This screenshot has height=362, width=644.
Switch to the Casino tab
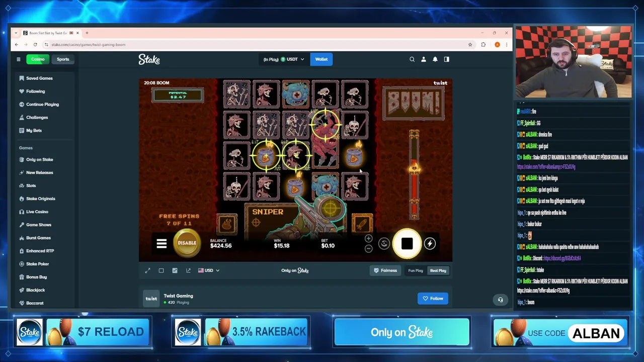pos(38,59)
